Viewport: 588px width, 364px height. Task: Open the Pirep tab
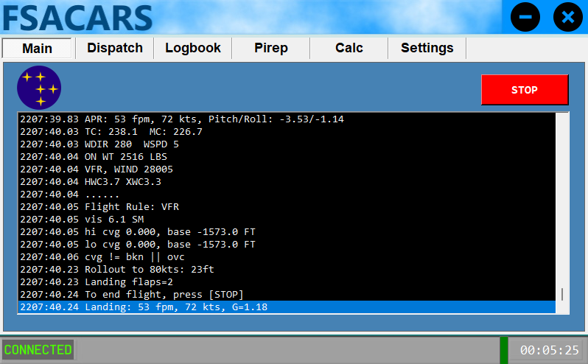271,49
